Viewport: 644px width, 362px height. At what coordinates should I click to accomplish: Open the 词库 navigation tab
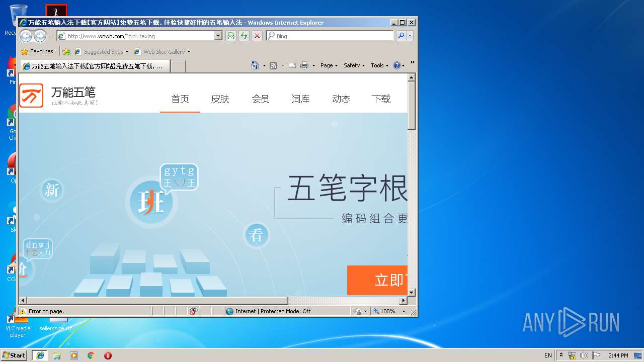[301, 99]
